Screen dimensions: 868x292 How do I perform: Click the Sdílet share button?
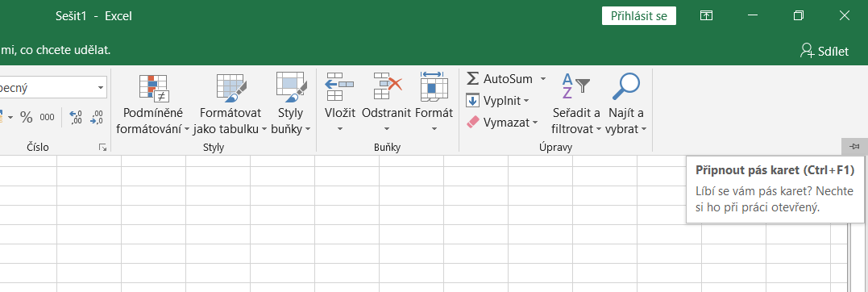coord(824,51)
